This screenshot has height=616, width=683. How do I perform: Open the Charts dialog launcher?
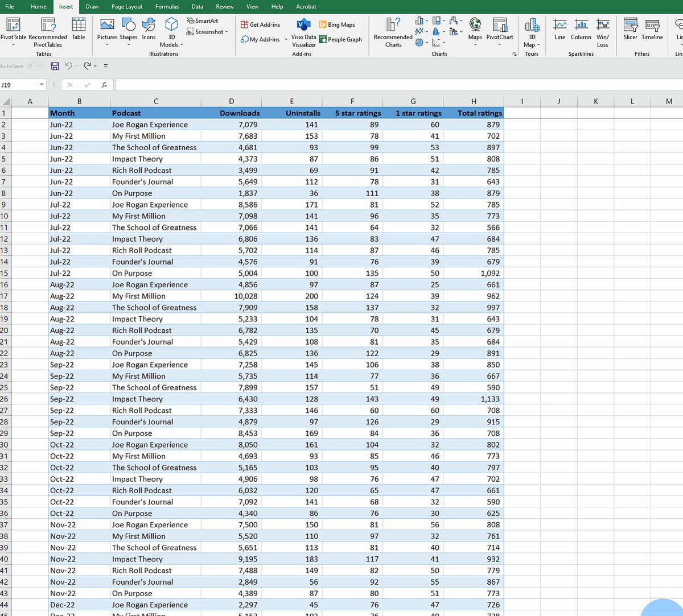(515, 53)
